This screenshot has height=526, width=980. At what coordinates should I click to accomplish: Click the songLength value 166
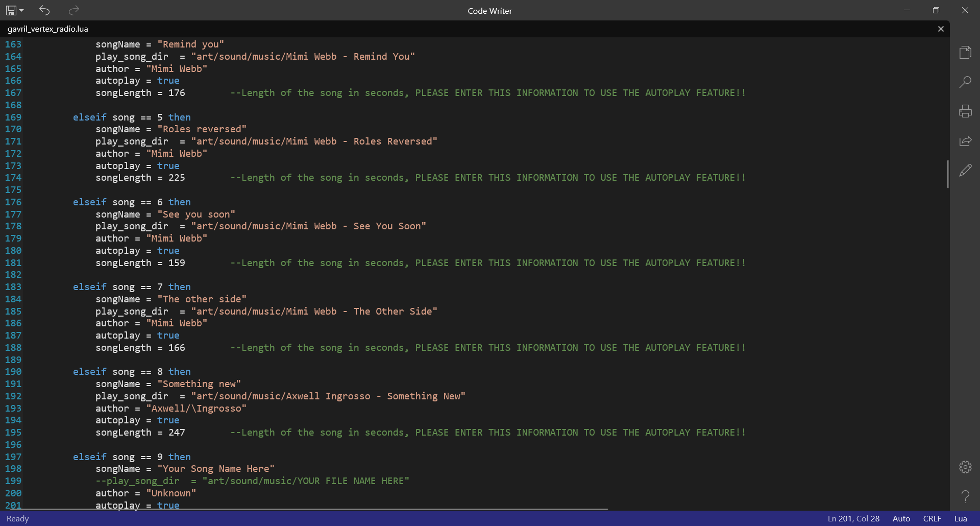(177, 348)
